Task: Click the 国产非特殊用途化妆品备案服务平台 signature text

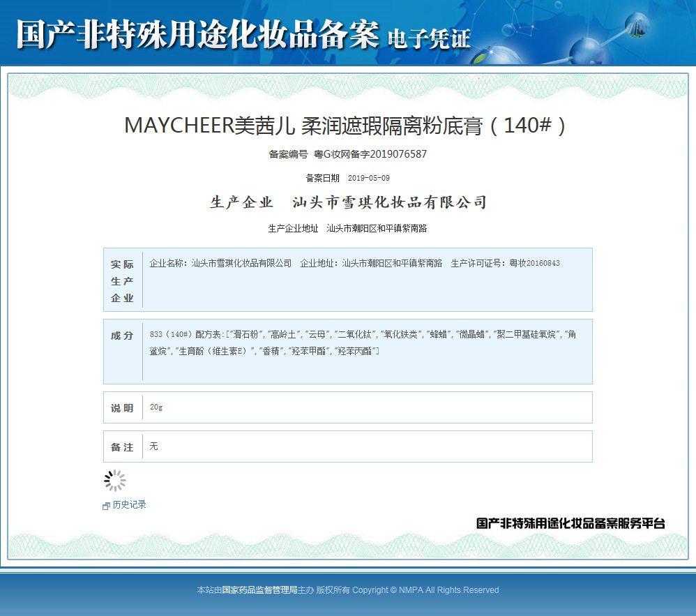Action: 570,523
